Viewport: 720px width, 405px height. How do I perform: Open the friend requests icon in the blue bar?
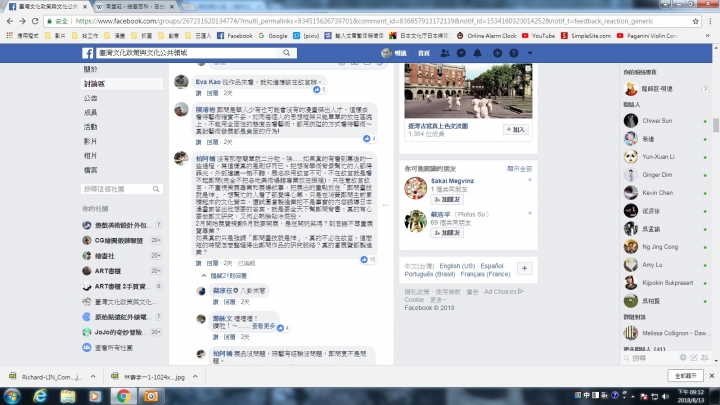(x=444, y=53)
